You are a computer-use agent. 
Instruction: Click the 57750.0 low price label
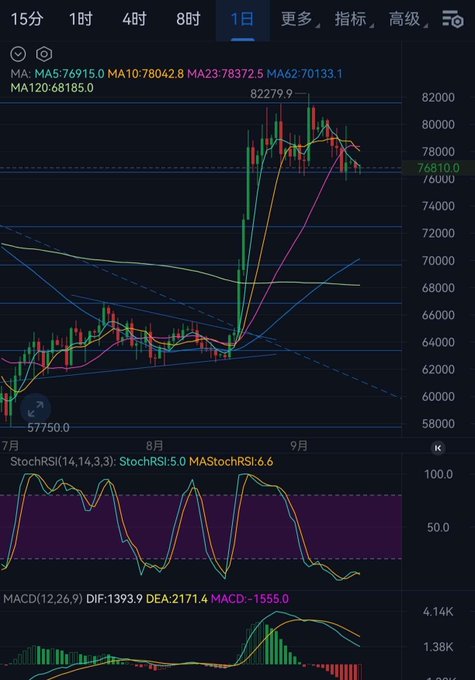48,428
